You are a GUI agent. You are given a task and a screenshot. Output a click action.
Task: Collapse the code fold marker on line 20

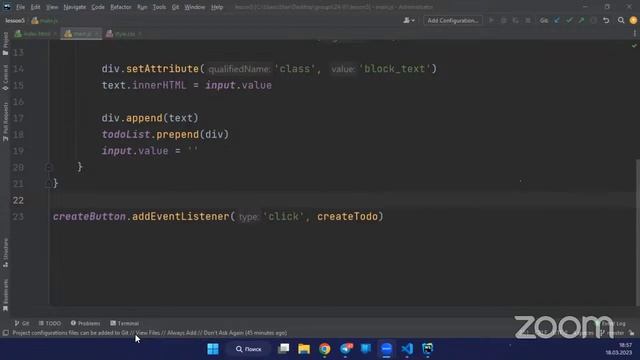49,167
